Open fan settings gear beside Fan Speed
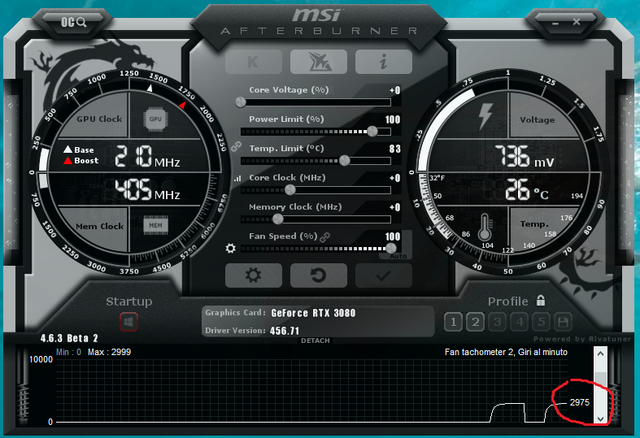 (231, 248)
